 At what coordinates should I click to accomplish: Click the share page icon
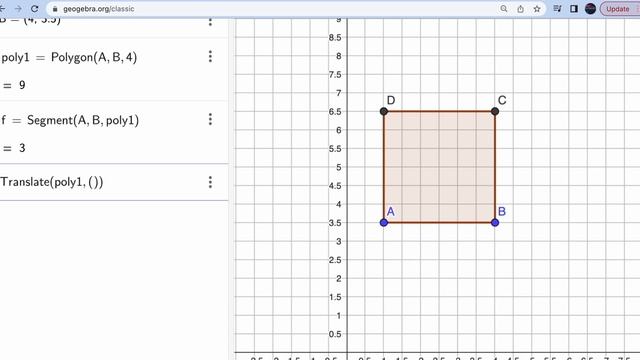coord(520,9)
